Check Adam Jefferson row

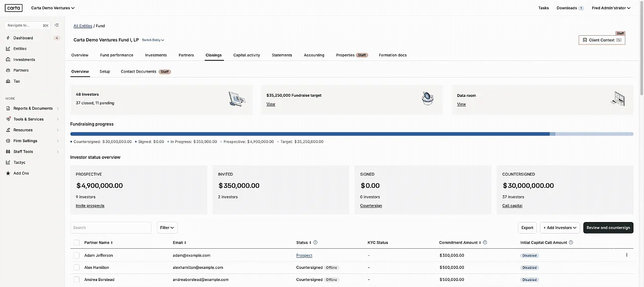76,255
